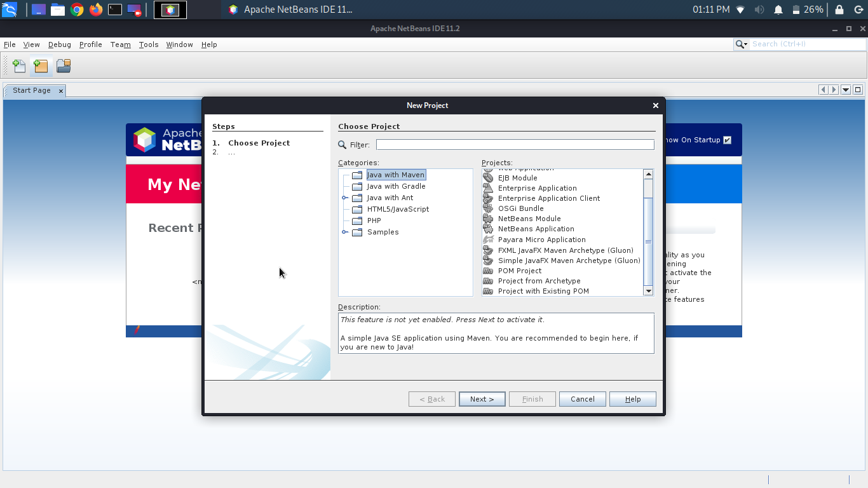Open the File menu
868x488 pixels.
10,44
